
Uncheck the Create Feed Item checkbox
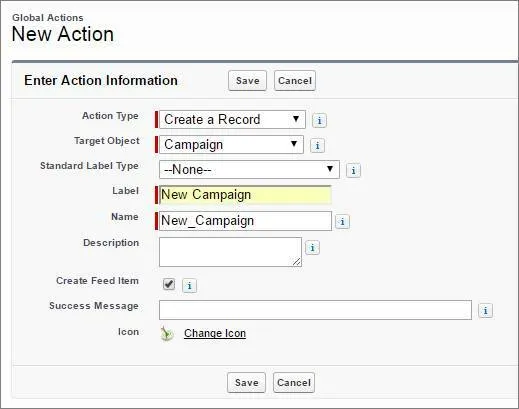coord(169,284)
